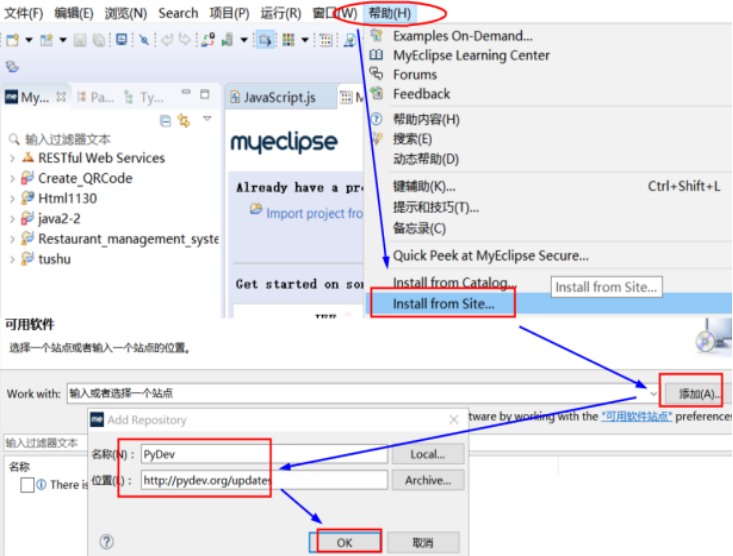The image size is (733, 556).
Task: Choose 搜索(E) in Help menu
Action: point(412,139)
